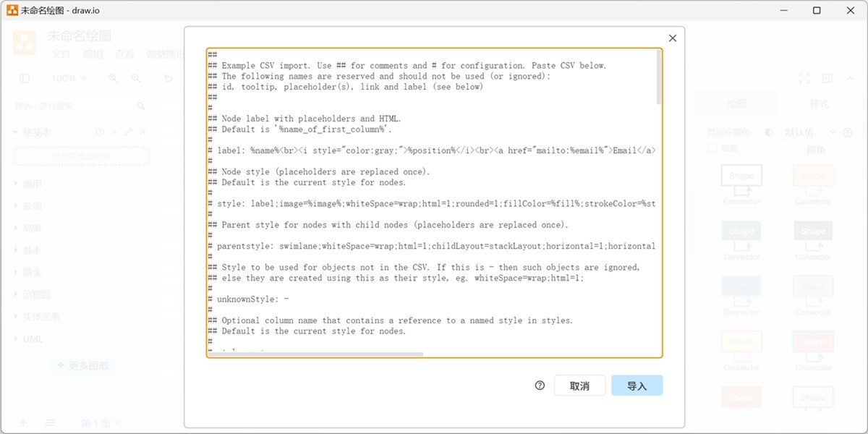Switch to the 样式 tab
This screenshot has width=868, height=434.
[819, 103]
